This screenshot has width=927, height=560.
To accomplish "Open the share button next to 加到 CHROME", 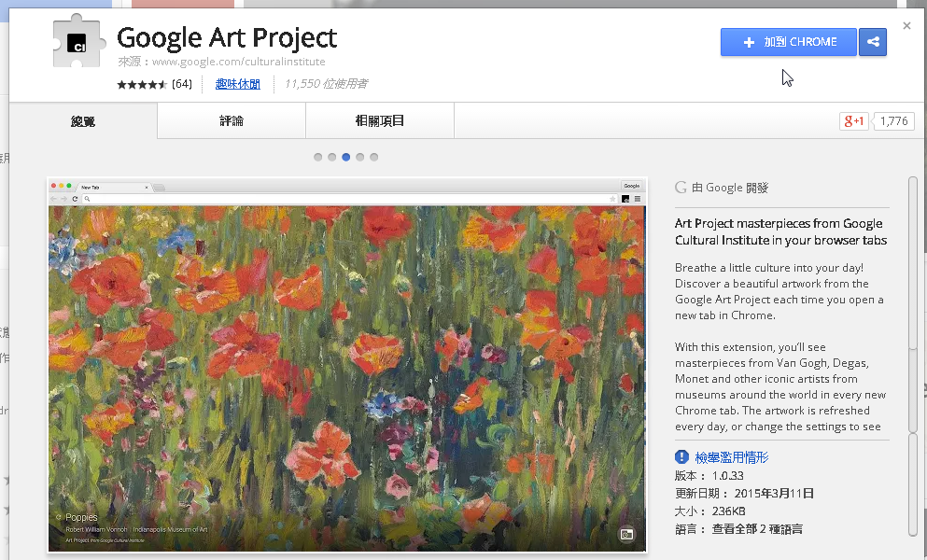I will point(873,42).
